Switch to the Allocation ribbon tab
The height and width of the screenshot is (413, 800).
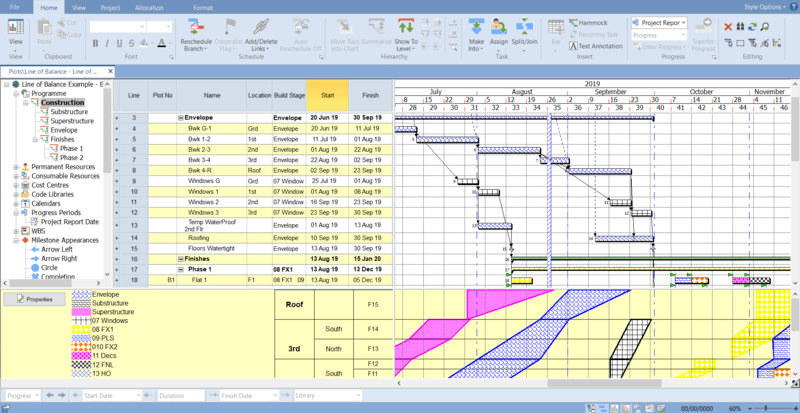click(149, 7)
